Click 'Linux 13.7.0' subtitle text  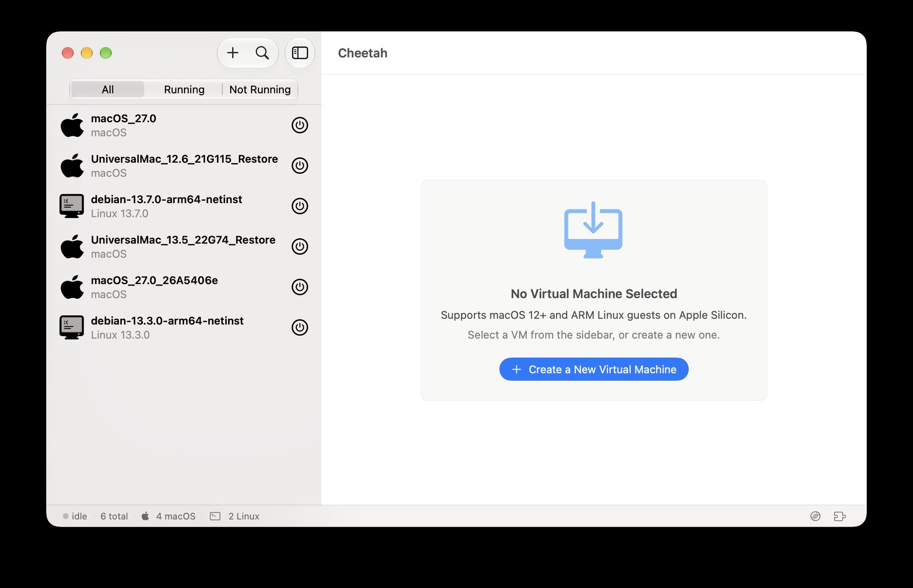pos(120,214)
